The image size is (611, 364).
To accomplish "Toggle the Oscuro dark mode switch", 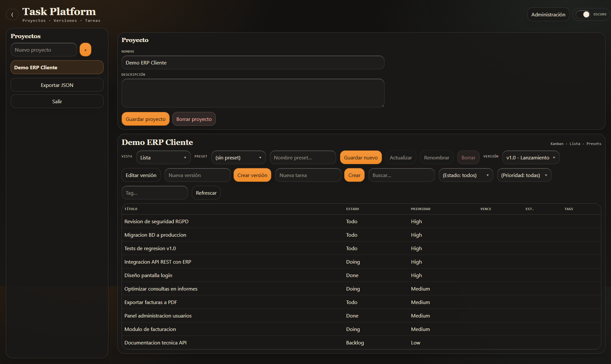I will pos(583,14).
